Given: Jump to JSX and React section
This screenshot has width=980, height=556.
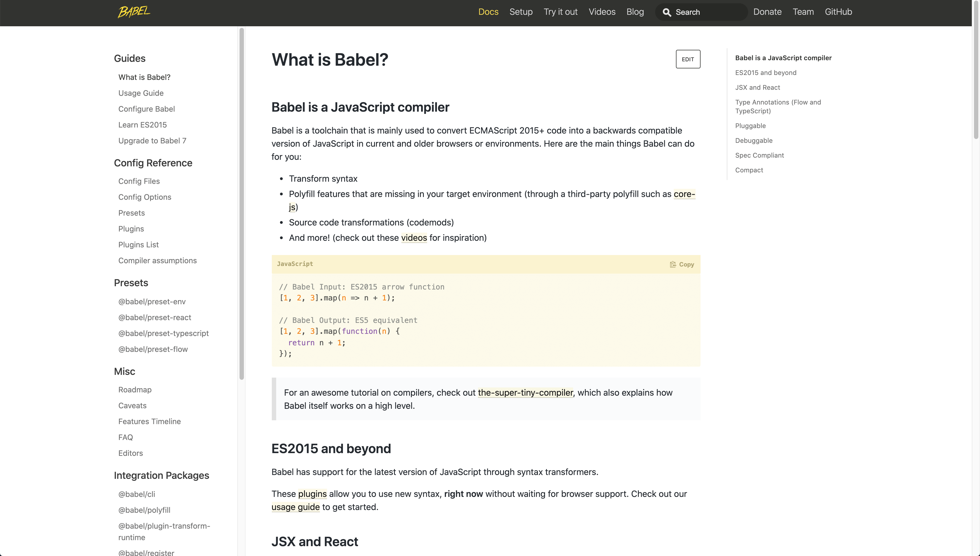Looking at the screenshot, I should coord(757,87).
